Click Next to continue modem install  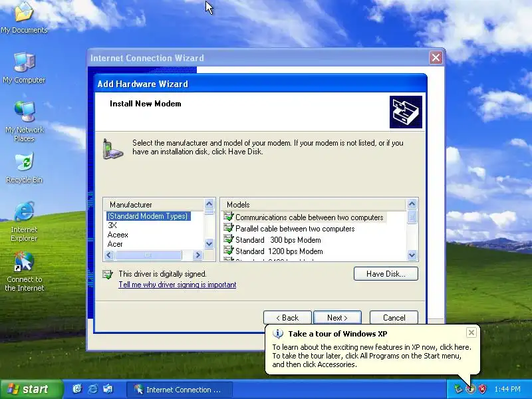(337, 318)
